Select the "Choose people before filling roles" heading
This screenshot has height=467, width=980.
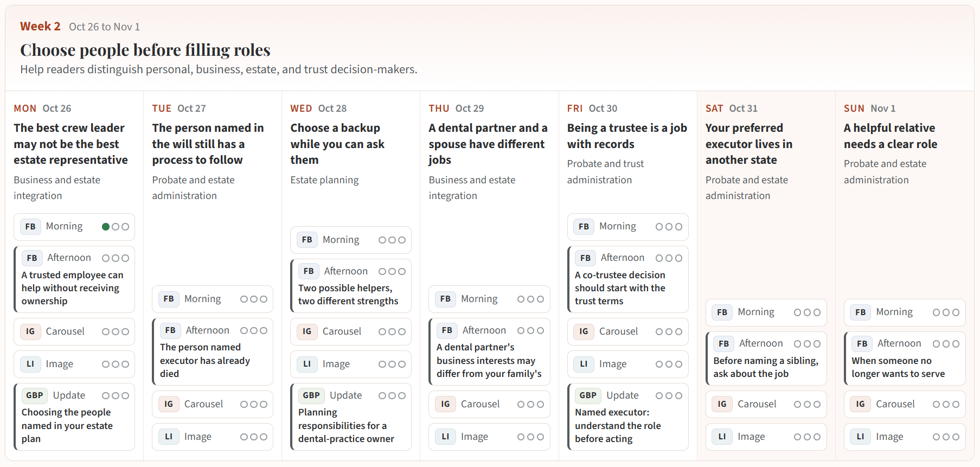[x=145, y=50]
